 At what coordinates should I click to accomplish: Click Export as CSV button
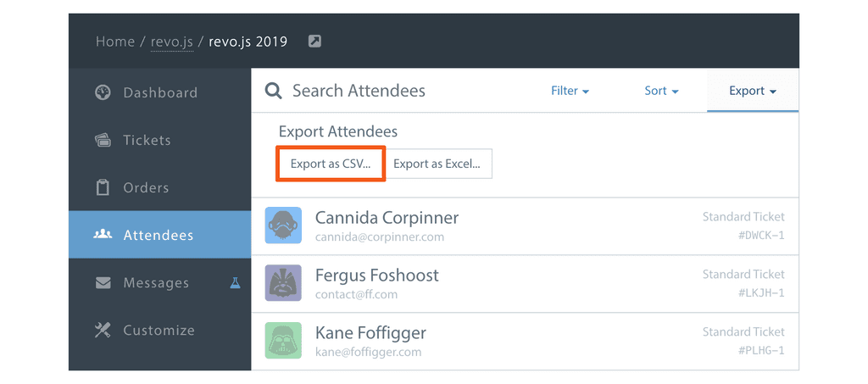(x=331, y=164)
